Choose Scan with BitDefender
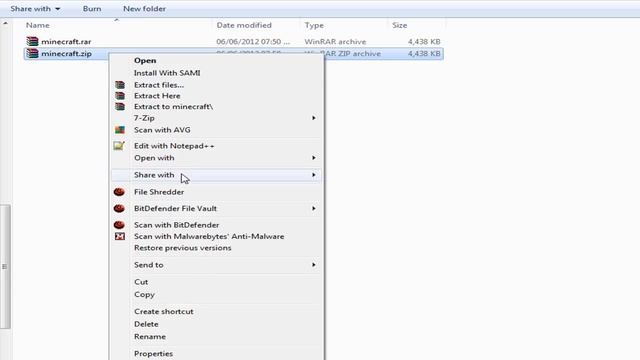 point(176,225)
